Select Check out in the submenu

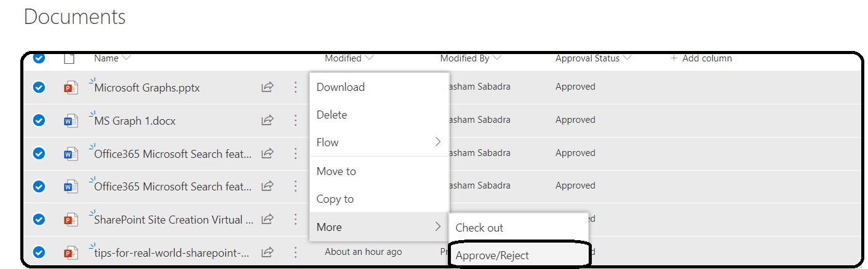tap(519, 227)
